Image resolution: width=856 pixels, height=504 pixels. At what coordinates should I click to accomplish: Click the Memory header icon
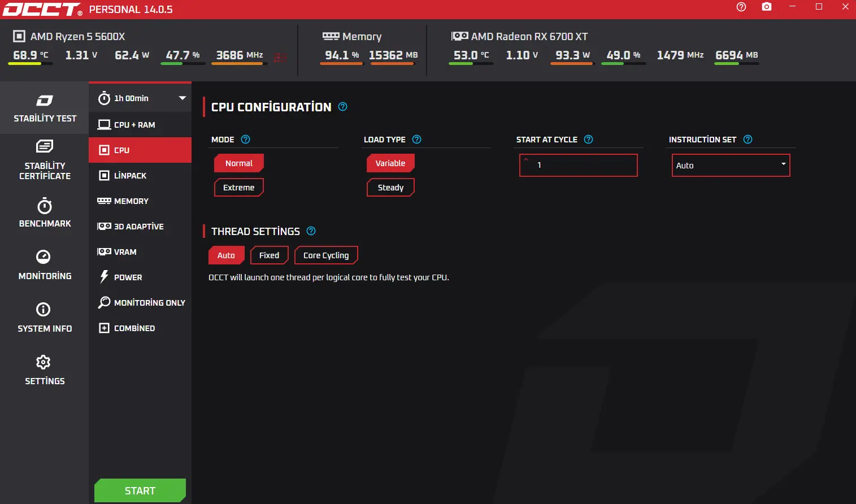pos(331,36)
